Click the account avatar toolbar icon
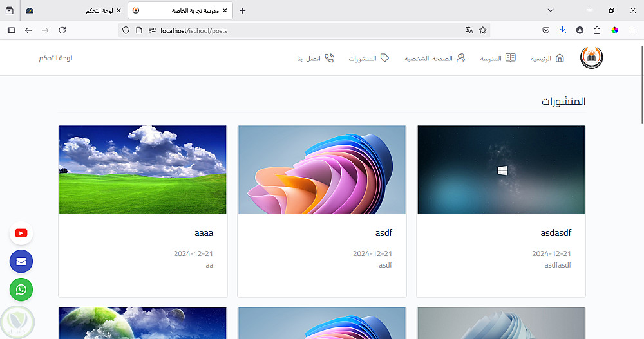Image resolution: width=644 pixels, height=339 pixels. [580, 30]
